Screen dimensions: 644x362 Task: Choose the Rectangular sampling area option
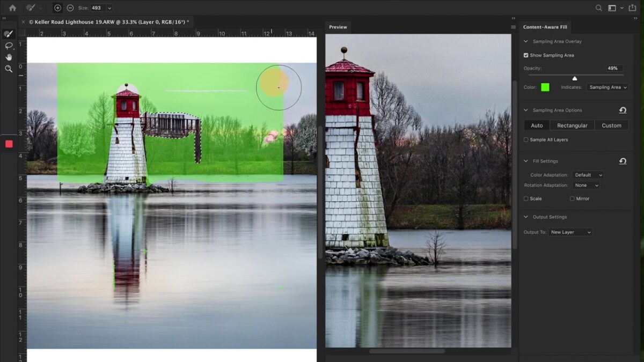pyautogui.click(x=572, y=125)
